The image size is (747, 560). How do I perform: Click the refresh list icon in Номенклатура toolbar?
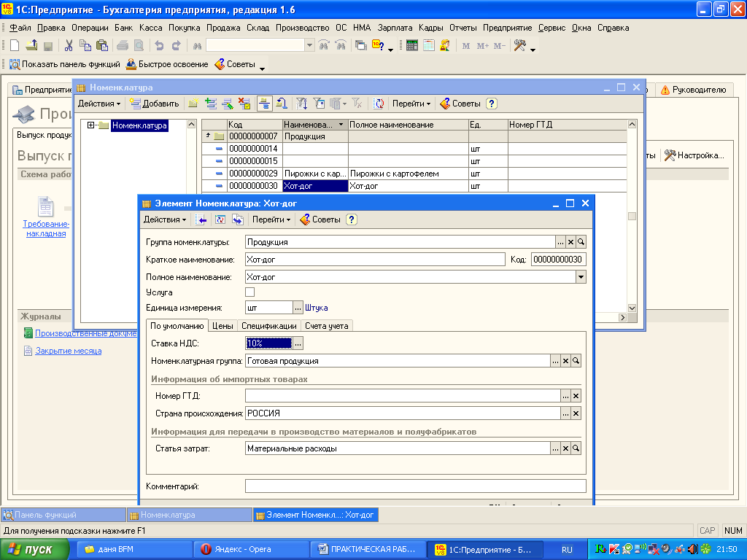pyautogui.click(x=379, y=104)
